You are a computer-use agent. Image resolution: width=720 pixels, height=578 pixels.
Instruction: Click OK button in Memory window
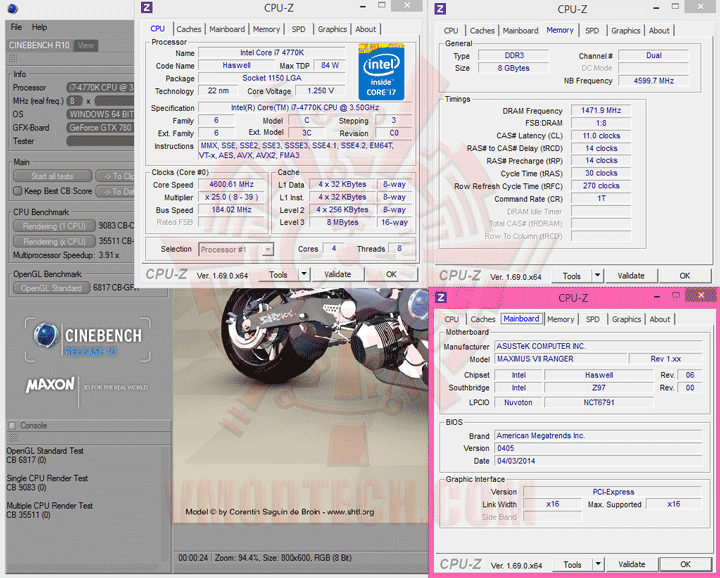click(685, 275)
